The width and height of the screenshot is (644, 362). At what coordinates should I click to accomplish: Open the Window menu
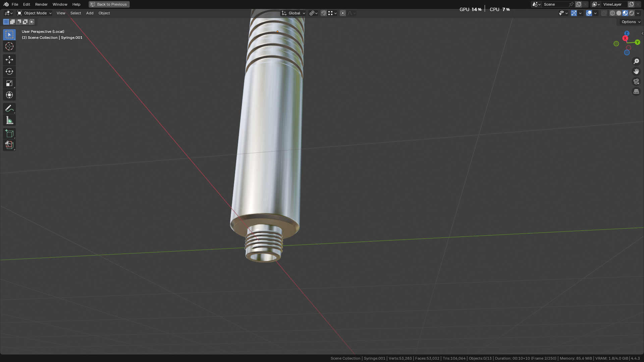coord(60,4)
